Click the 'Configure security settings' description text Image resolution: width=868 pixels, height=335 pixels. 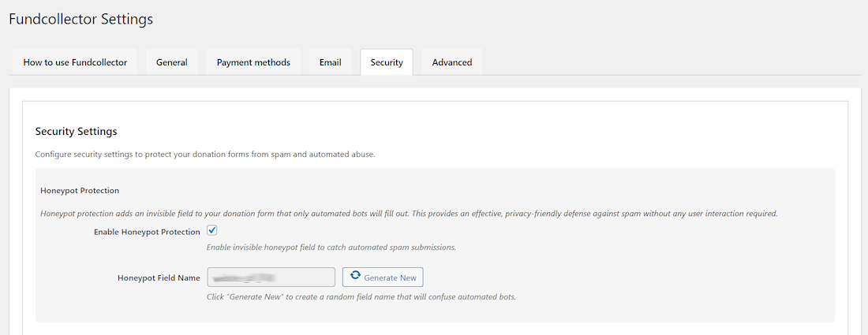pos(205,154)
